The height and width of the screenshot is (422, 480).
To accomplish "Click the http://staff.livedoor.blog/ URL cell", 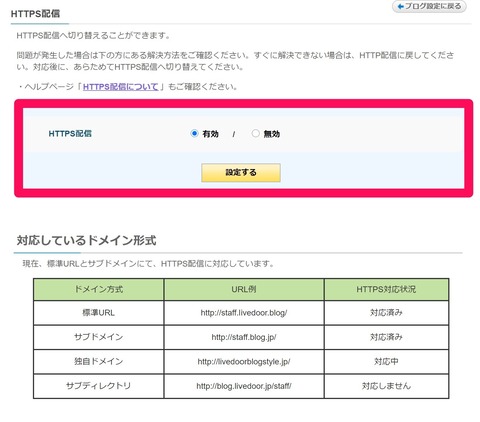I will 244,313.
